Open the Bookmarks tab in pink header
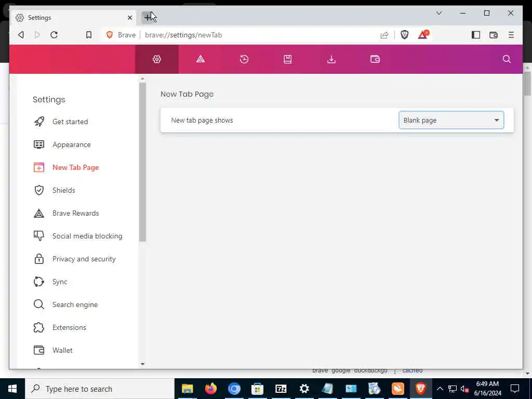This screenshot has height=399, width=532. [288, 59]
